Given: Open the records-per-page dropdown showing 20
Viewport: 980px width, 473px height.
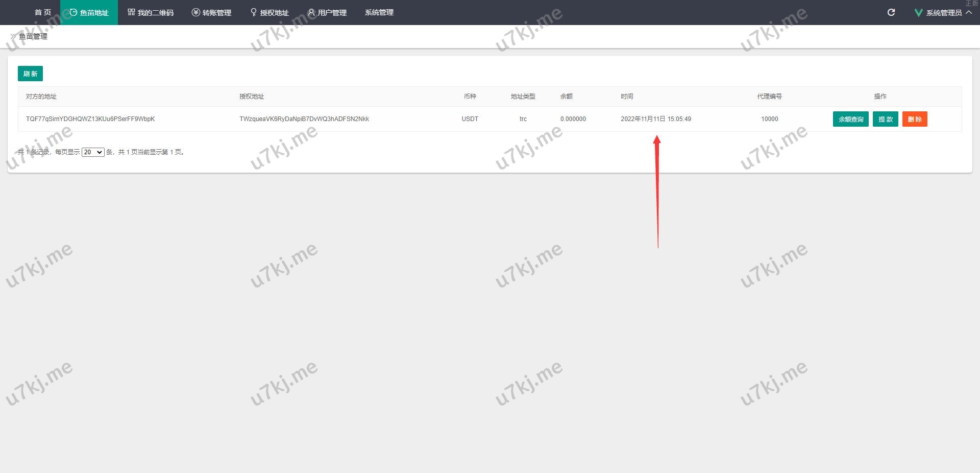Looking at the screenshot, I should click(93, 152).
